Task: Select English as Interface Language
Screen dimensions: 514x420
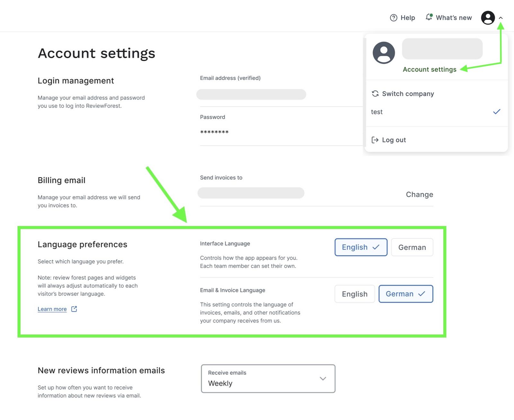Action: pos(361,247)
